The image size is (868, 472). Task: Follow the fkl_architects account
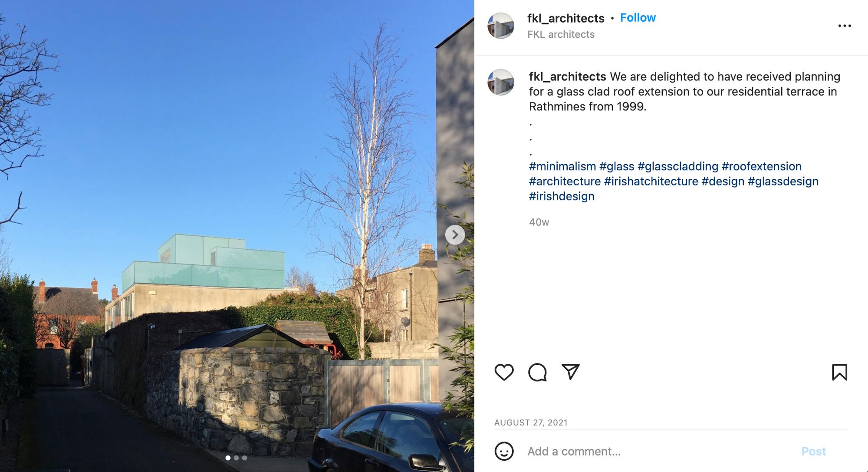click(x=638, y=18)
